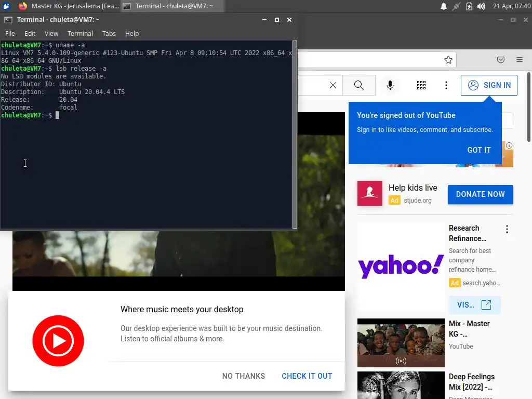Viewport: 532px width, 399px height.
Task: Click St. Jude ad logo thumbnail
Action: tap(369, 193)
